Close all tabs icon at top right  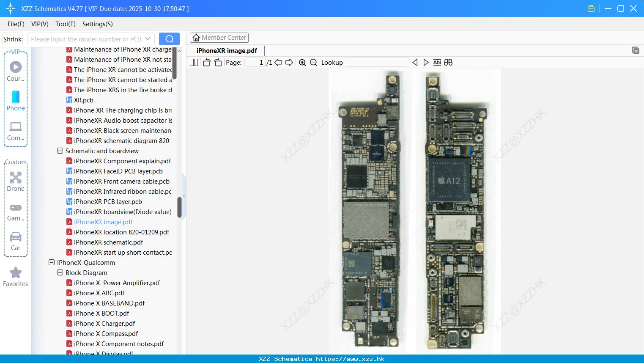point(636,50)
